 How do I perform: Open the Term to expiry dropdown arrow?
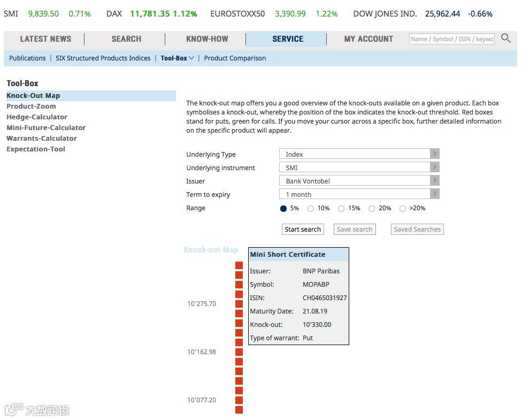tap(435, 194)
